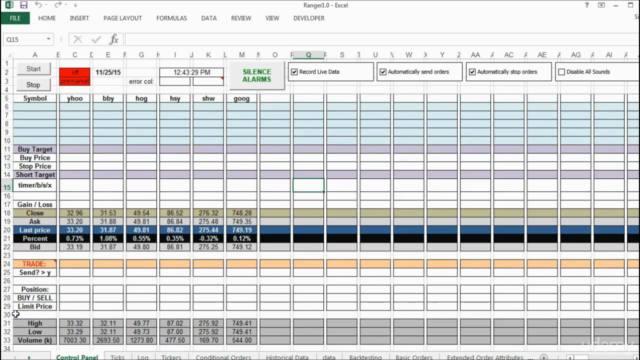Switch to the HOME ribbon tab

click(47, 18)
